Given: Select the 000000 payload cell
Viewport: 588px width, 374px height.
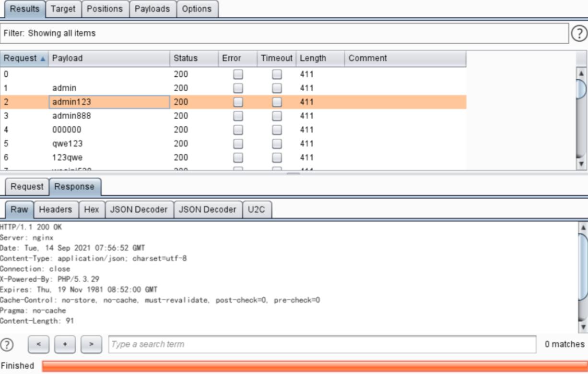Looking at the screenshot, I should pos(109,130).
